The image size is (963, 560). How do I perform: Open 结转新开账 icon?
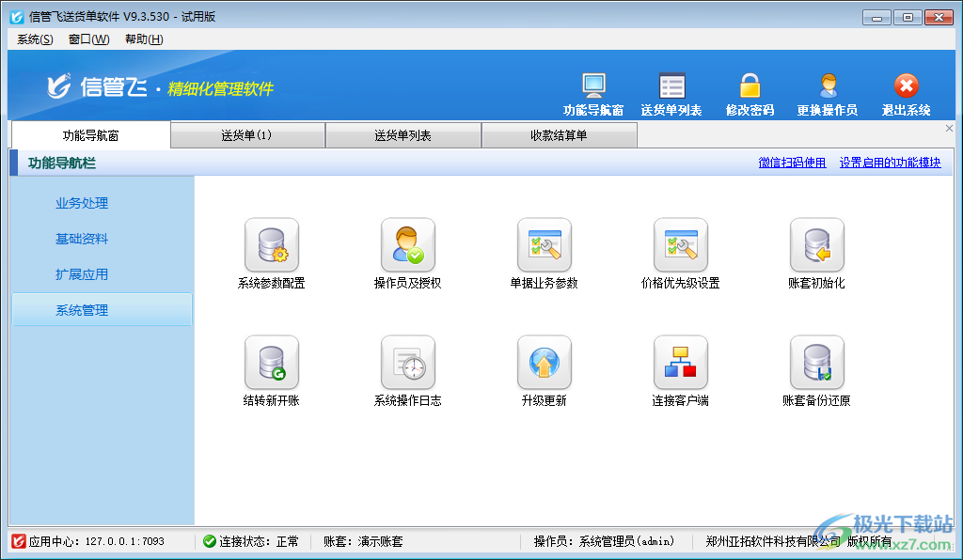pos(272,363)
